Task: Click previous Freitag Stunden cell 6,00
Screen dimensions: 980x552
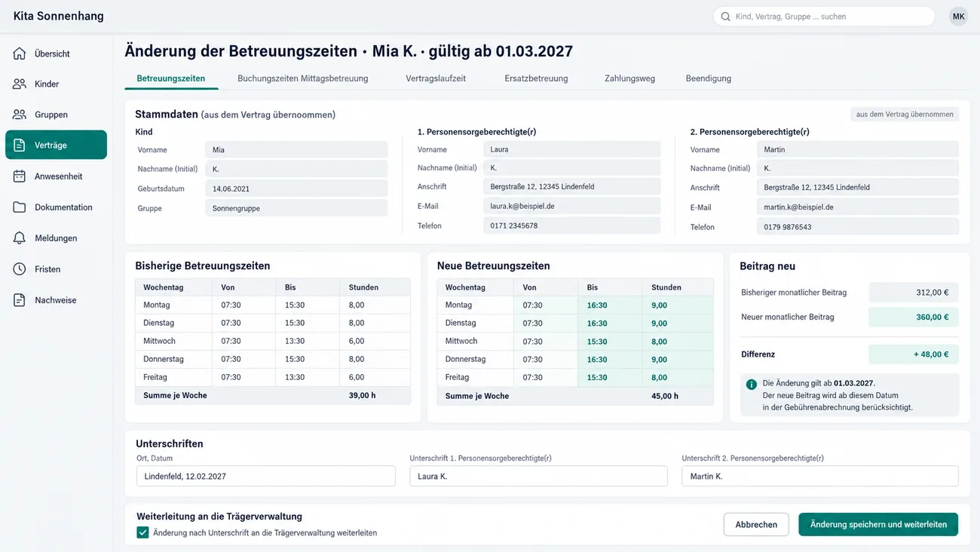Action: click(x=375, y=377)
